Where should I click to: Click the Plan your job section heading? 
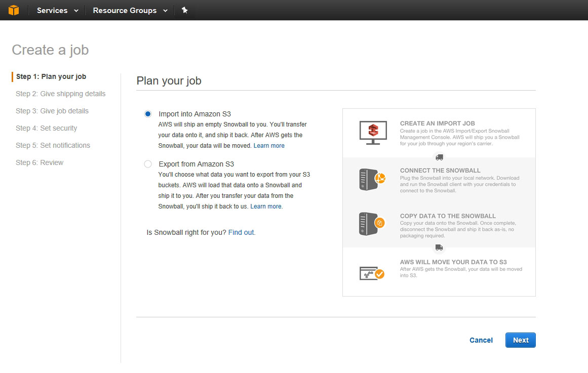point(169,80)
